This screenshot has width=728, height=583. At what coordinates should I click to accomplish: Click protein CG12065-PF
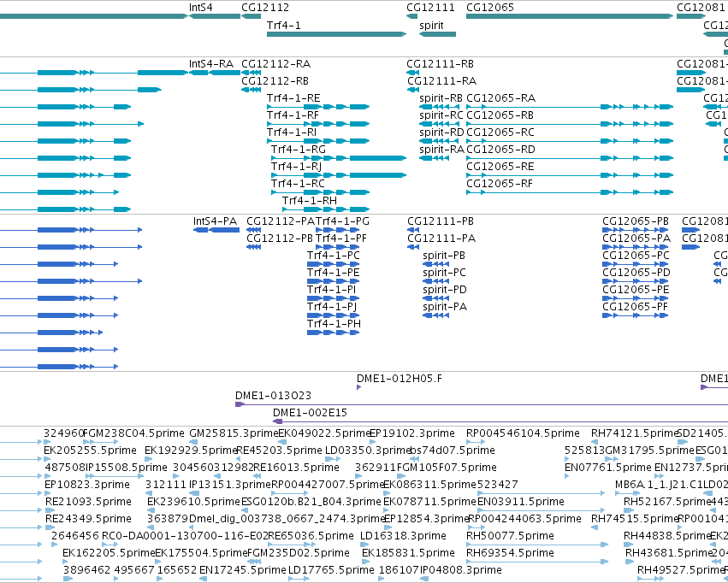635,315
